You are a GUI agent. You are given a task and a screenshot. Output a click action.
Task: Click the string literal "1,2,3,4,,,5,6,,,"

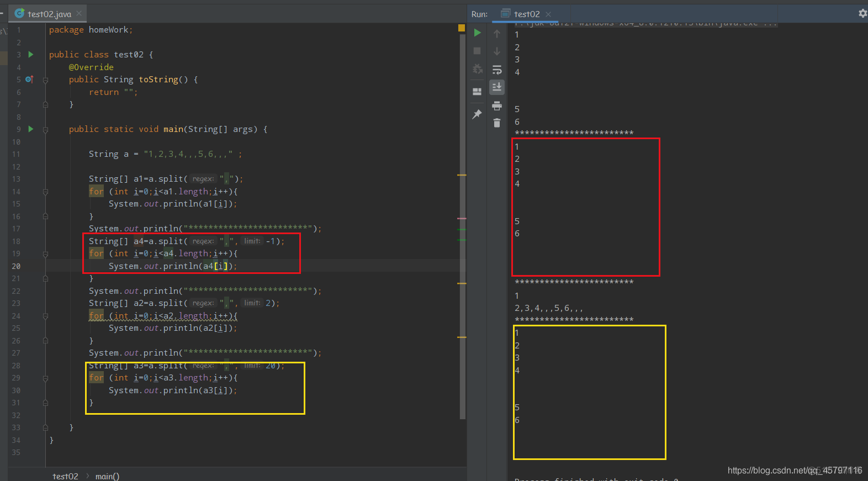(x=188, y=154)
